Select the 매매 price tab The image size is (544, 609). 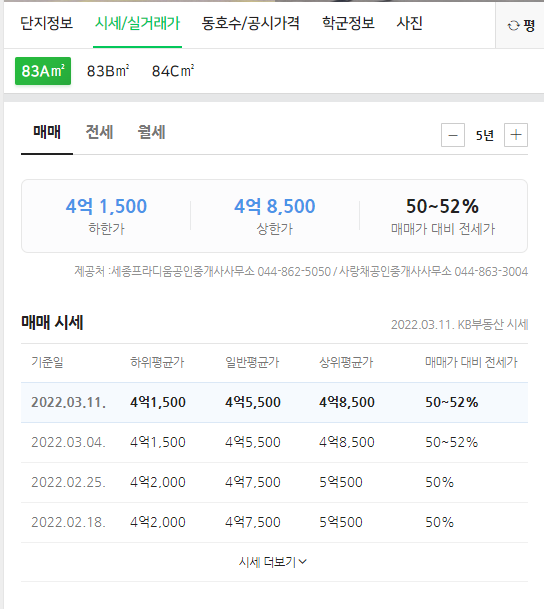[47, 132]
